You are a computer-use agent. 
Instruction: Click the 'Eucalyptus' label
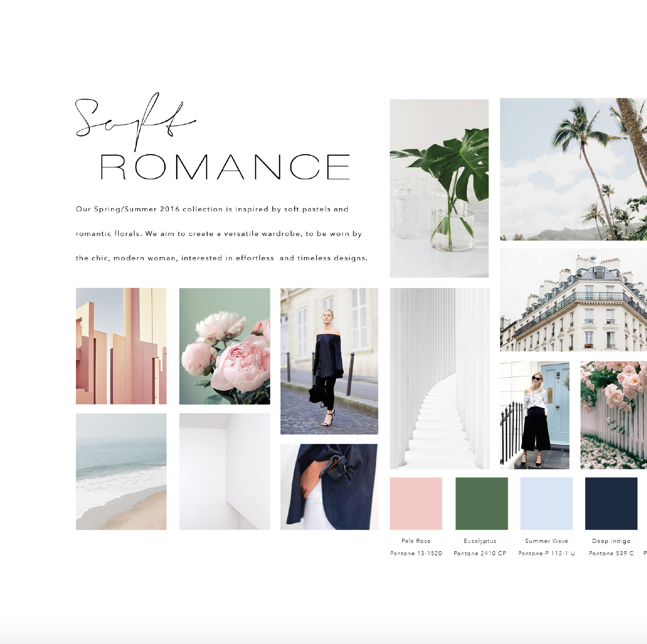[480, 541]
